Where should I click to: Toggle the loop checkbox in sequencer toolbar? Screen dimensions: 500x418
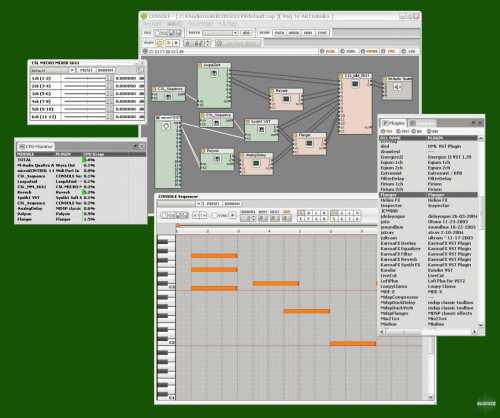point(215,215)
